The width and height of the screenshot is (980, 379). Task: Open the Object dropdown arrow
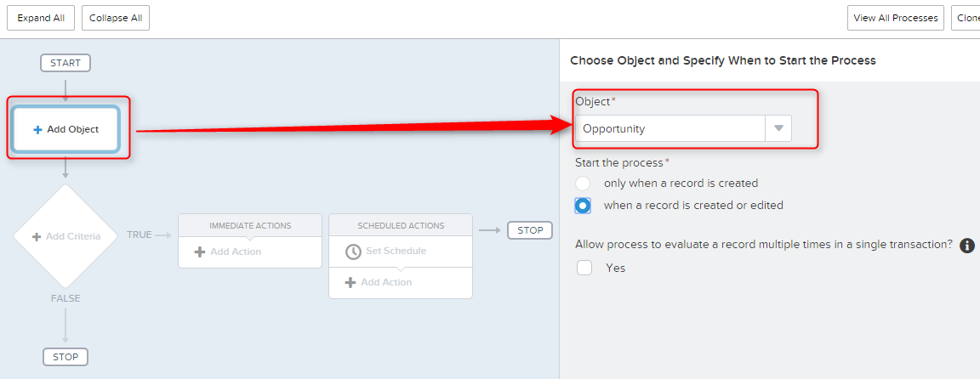pos(778,128)
